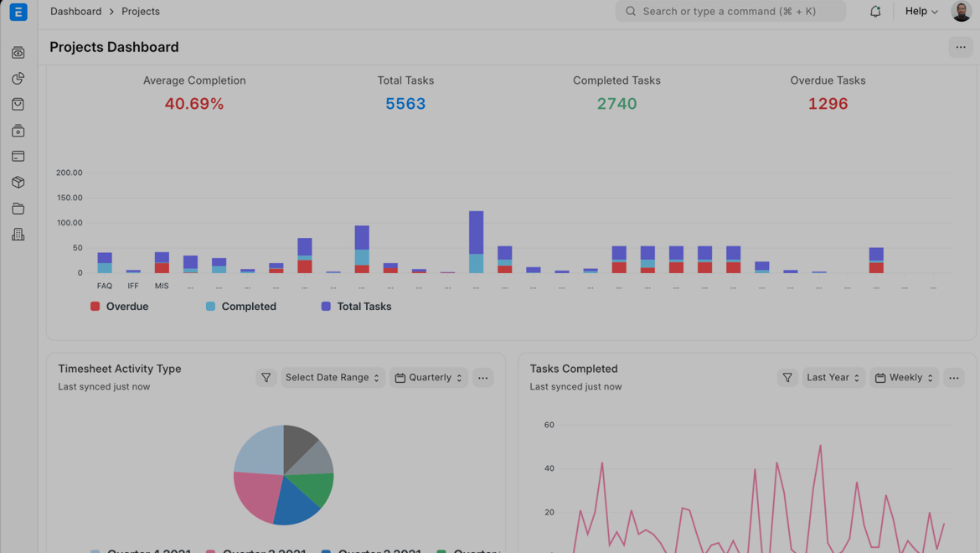Viewport: 980px width, 553px height.
Task: Toggle the Overdue series in chart legend
Action: coord(119,307)
